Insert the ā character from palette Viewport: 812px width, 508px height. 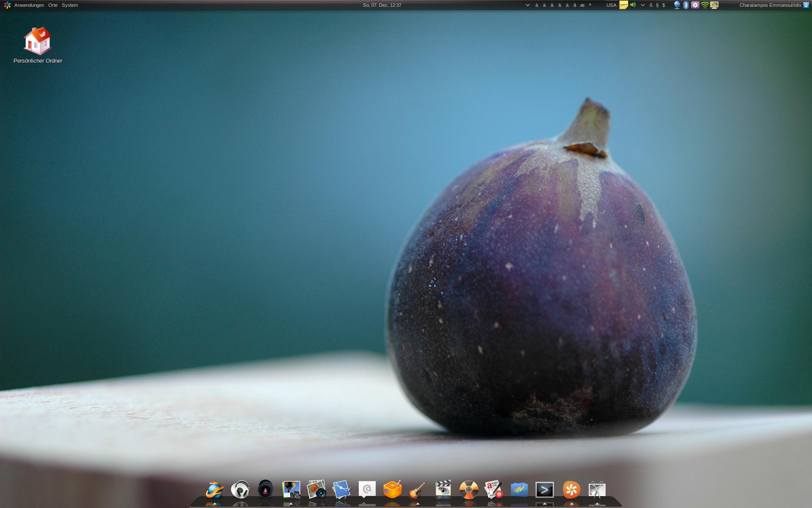click(560, 5)
